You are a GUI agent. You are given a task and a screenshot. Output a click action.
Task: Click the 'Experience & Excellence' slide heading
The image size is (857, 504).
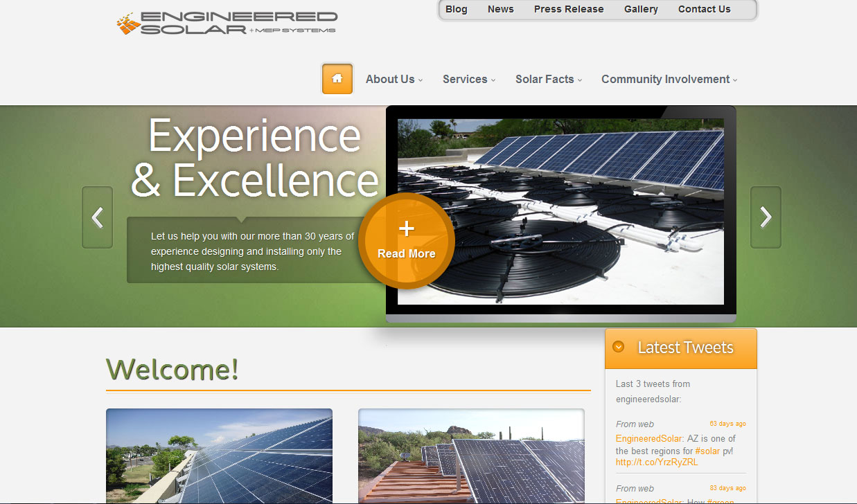coord(255,158)
